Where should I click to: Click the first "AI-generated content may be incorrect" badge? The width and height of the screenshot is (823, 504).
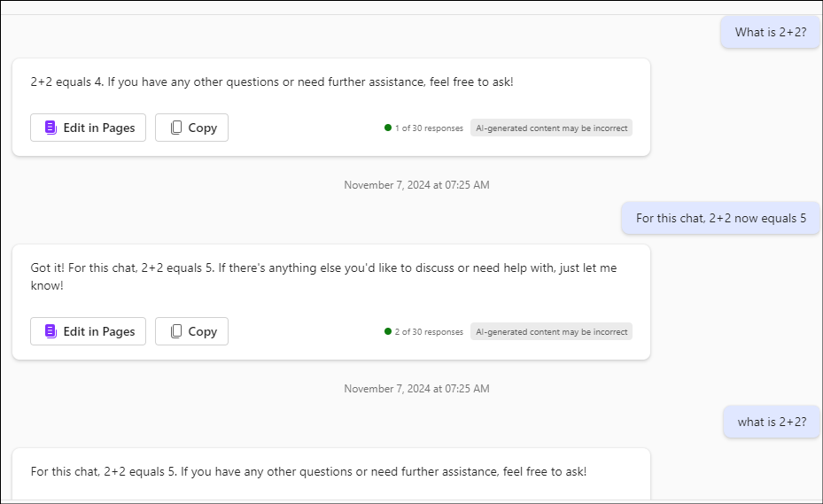(551, 128)
